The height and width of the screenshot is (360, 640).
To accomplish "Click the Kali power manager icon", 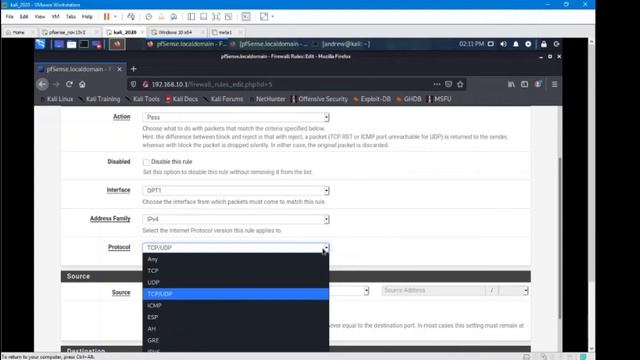I will point(528,44).
